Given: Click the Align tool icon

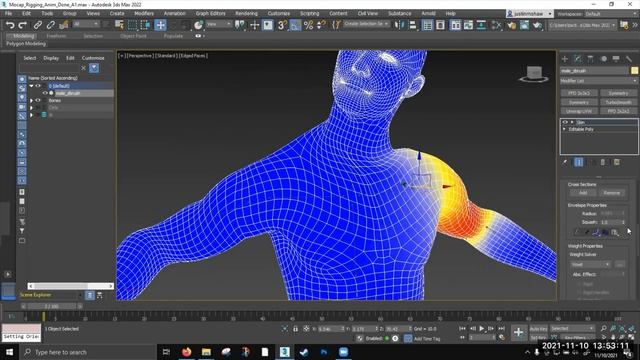Looking at the screenshot, I should (x=413, y=25).
